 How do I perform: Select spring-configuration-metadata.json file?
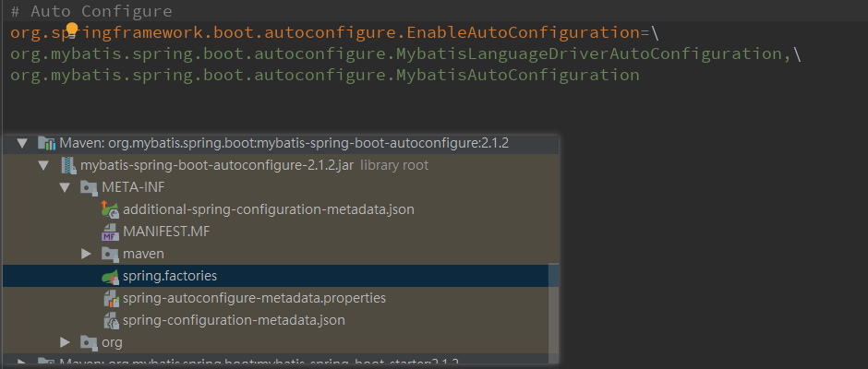(x=234, y=320)
